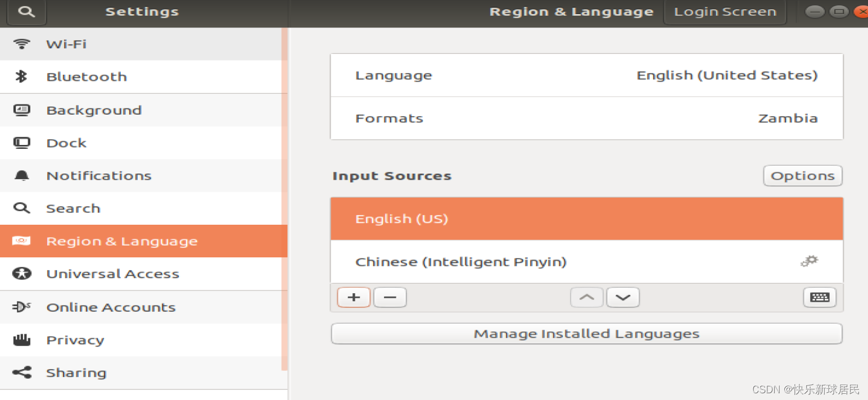Open Input Sources Options
868x400 pixels.
coord(802,175)
